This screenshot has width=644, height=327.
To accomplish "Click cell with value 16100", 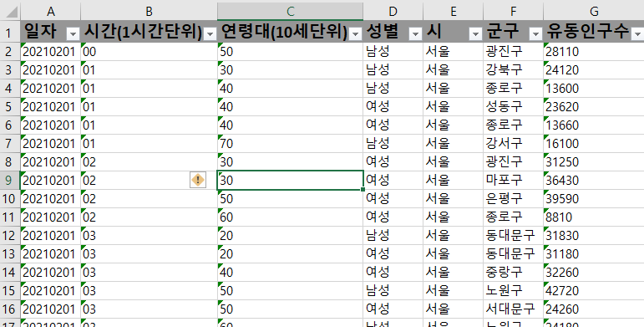I will coord(594,144).
